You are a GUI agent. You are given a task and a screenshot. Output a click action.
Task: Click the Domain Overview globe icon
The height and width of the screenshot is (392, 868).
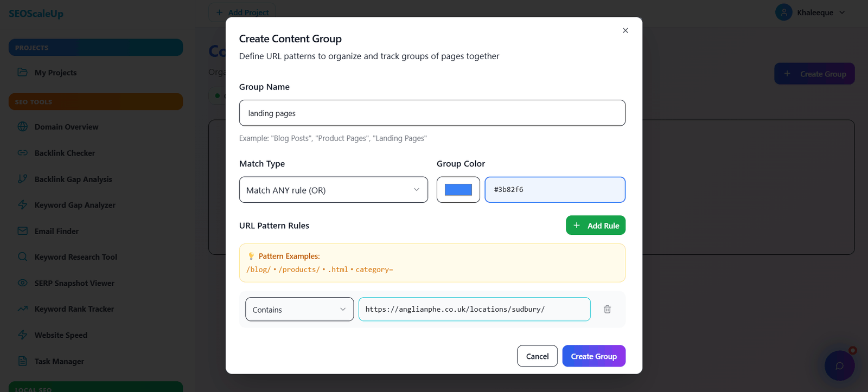(22, 126)
